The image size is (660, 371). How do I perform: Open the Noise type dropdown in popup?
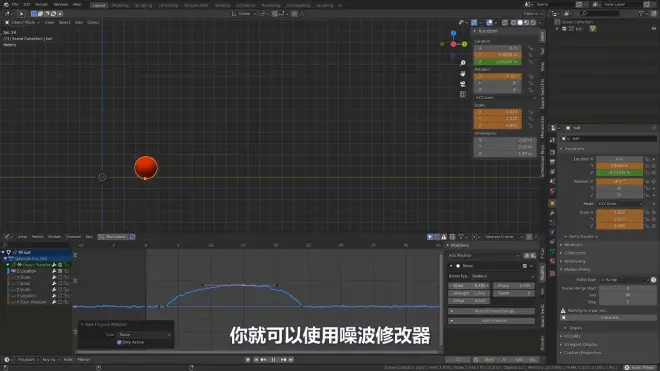(144, 335)
